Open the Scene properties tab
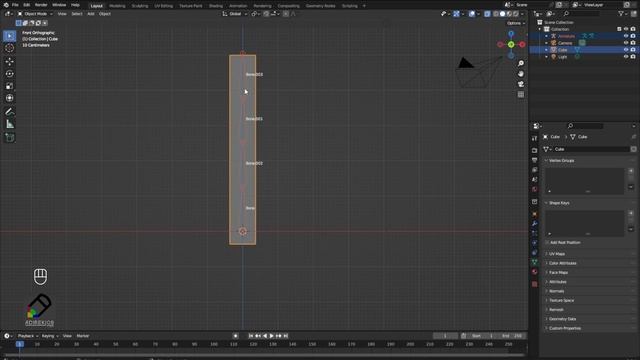The image size is (640, 360). (x=535, y=180)
